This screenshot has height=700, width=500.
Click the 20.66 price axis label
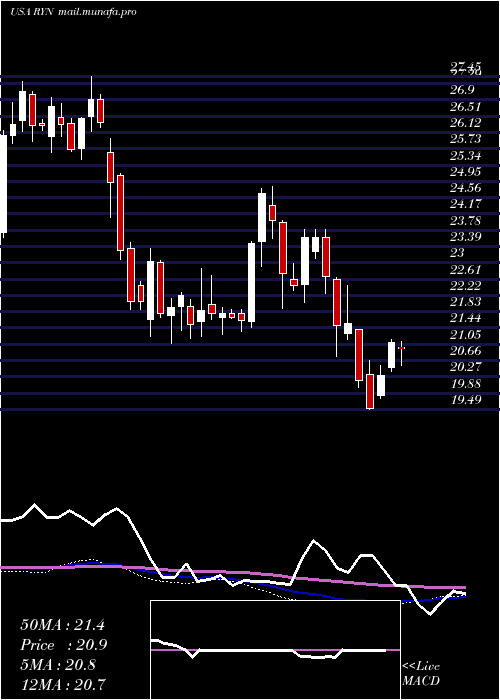point(466,351)
